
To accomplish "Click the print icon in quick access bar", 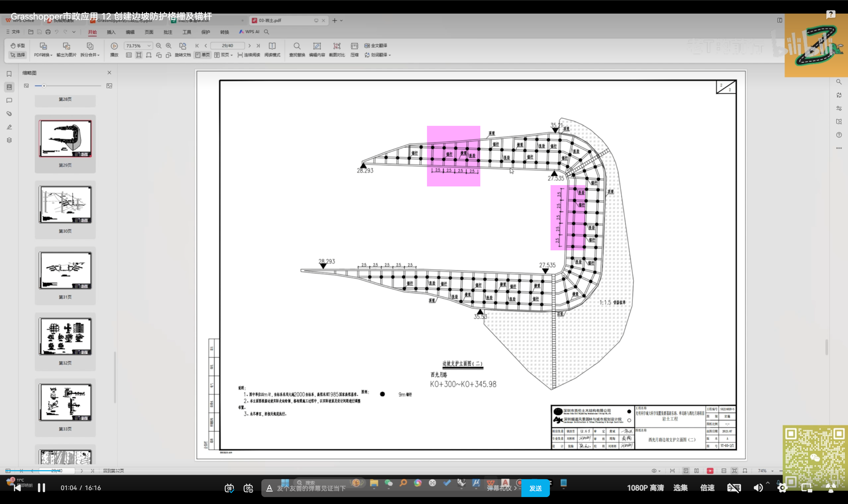I will point(48,32).
